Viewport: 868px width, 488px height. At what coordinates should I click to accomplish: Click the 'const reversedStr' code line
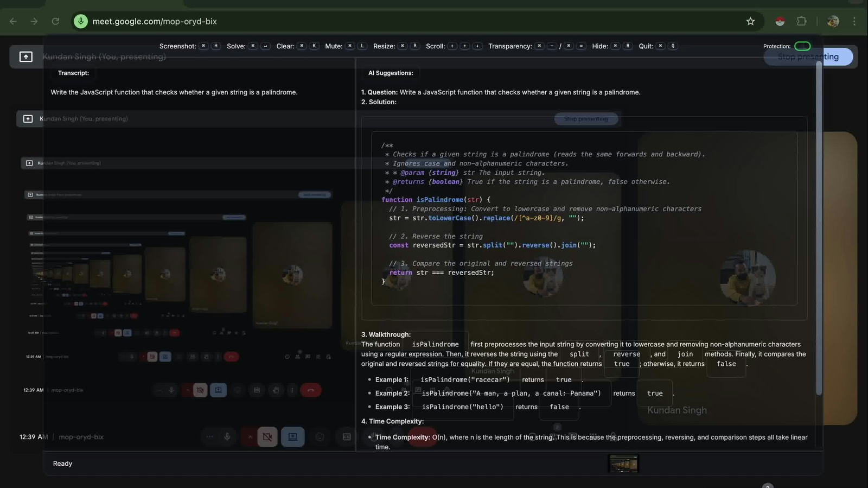(492, 245)
